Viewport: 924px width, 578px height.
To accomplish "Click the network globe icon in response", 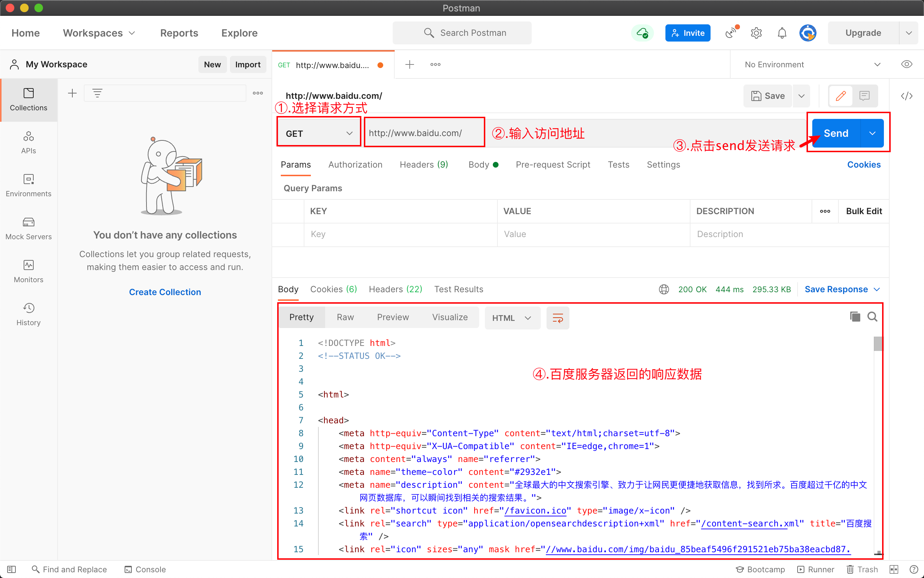I will click(x=664, y=289).
